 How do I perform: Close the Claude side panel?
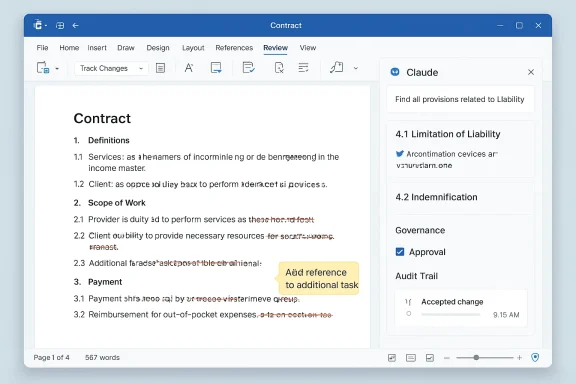(x=531, y=72)
